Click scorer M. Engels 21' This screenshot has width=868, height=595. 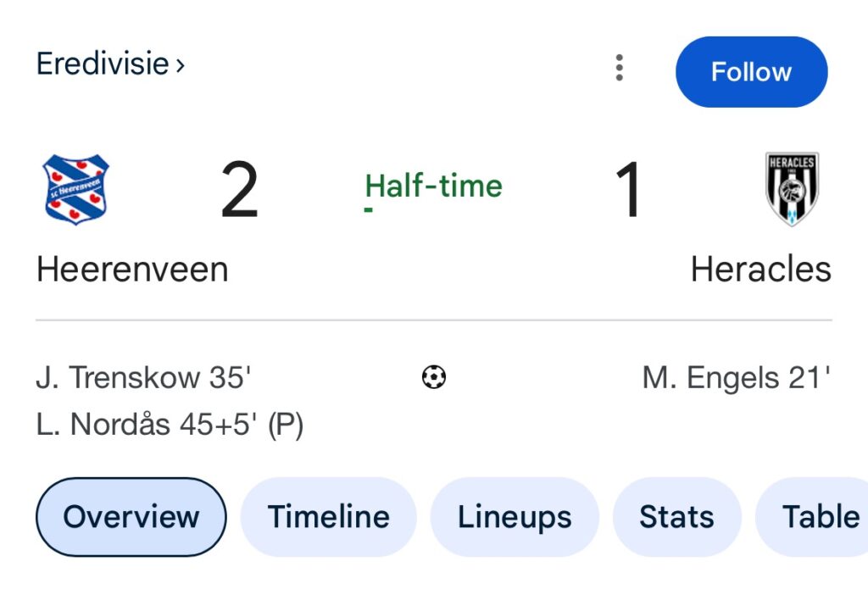pyautogui.click(x=736, y=378)
